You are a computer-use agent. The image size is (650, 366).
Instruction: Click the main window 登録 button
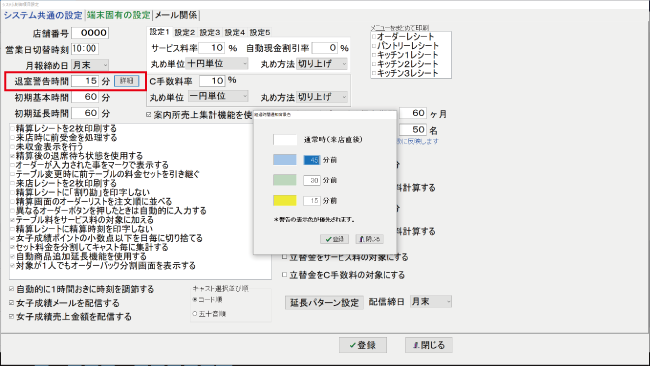click(x=363, y=345)
